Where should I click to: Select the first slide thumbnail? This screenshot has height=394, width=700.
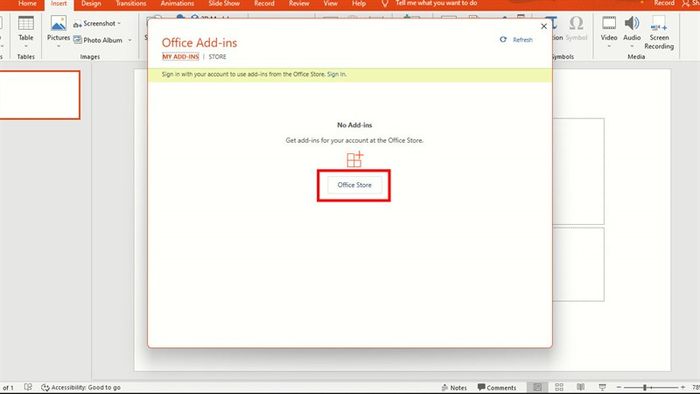tap(40, 95)
